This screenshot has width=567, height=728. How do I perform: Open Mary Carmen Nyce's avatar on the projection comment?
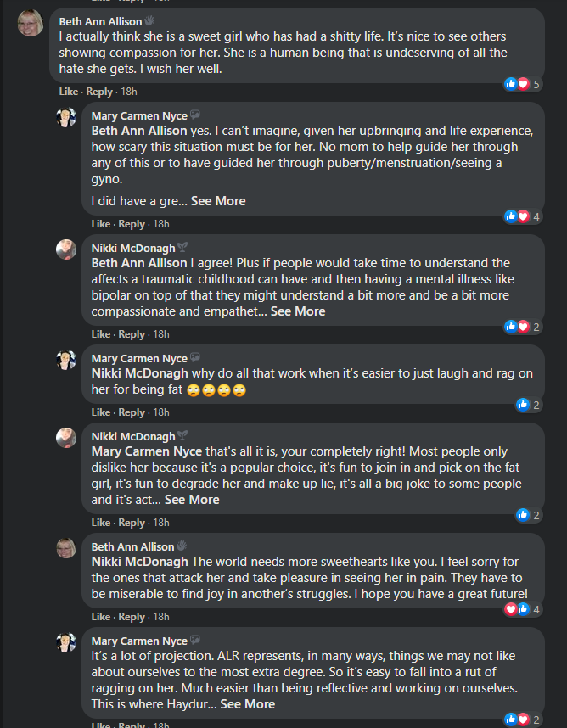[x=66, y=642]
